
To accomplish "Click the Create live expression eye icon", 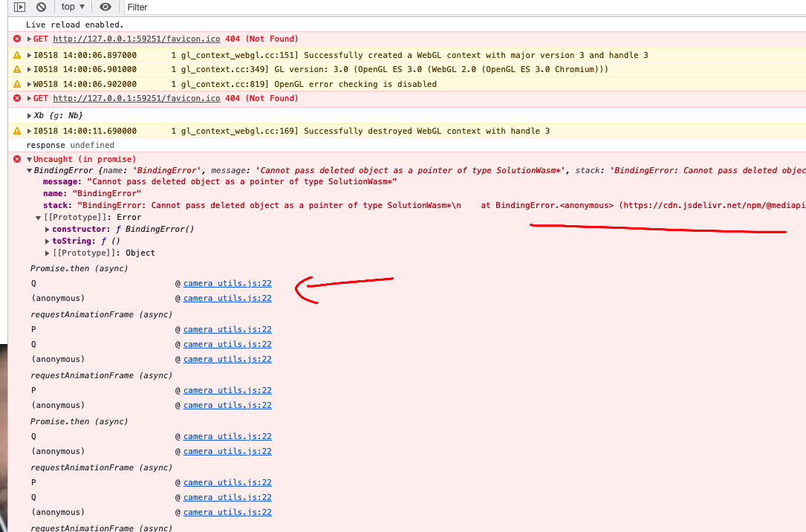I will click(105, 7).
